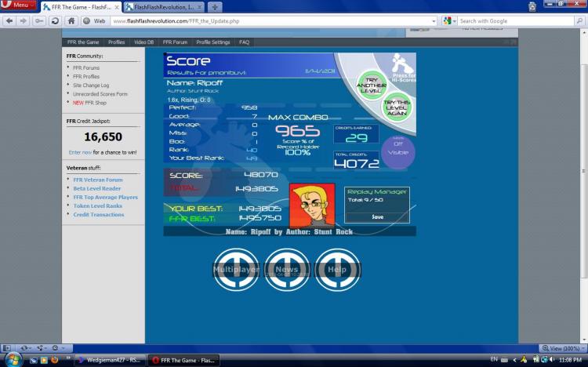Open the View (100%) zoom dropdown
Screen dimensions: 588x367
click(562, 348)
